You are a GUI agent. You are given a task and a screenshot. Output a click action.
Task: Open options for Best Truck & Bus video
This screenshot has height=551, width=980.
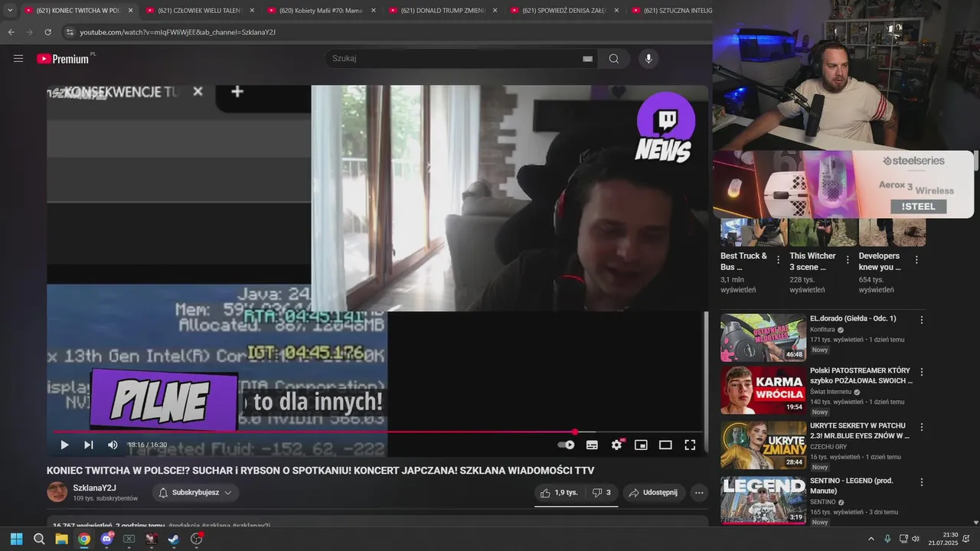point(779,260)
